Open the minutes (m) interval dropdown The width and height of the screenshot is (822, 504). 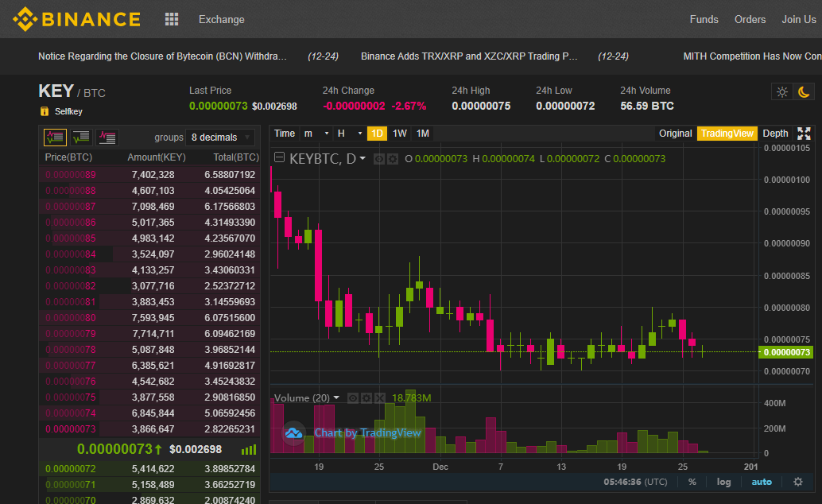coord(316,134)
